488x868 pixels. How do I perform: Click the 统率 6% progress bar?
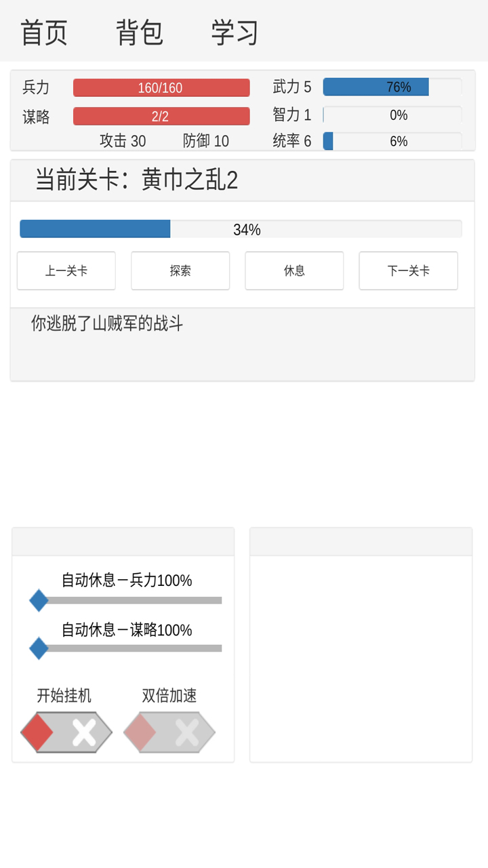point(392,141)
